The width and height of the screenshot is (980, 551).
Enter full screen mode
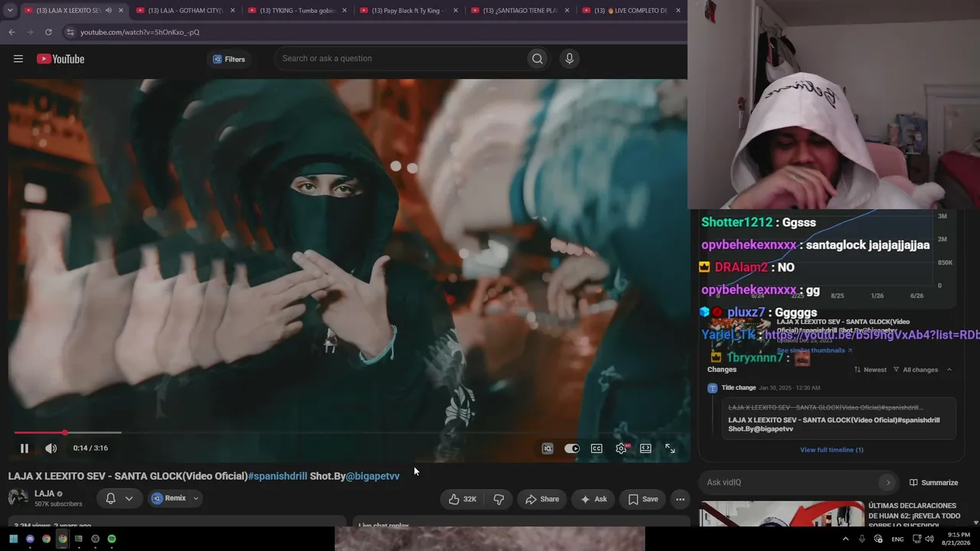coord(670,448)
